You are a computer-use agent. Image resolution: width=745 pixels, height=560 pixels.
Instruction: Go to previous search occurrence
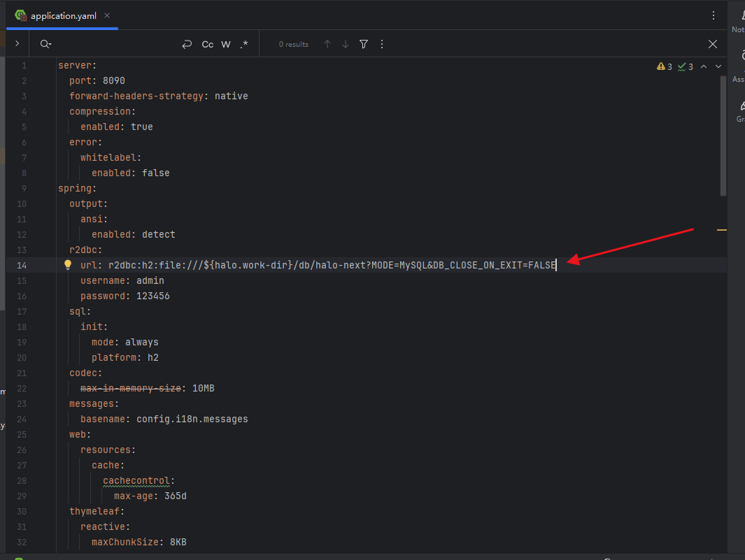coord(327,44)
